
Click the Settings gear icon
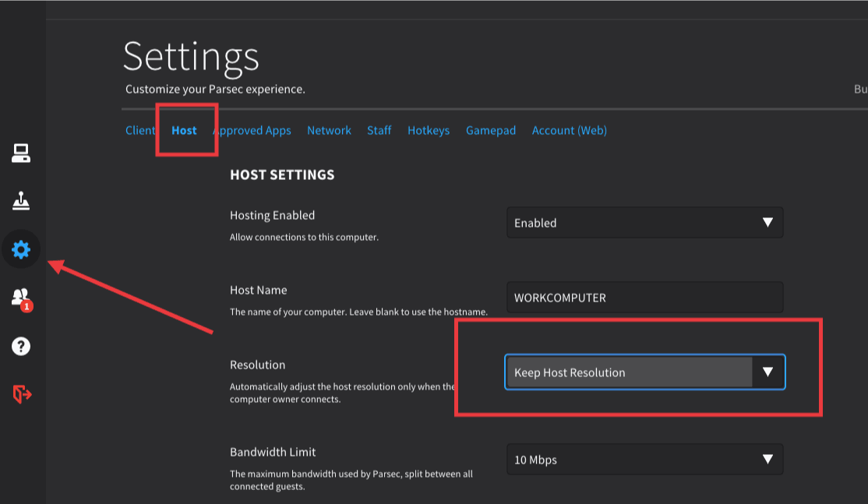point(21,249)
